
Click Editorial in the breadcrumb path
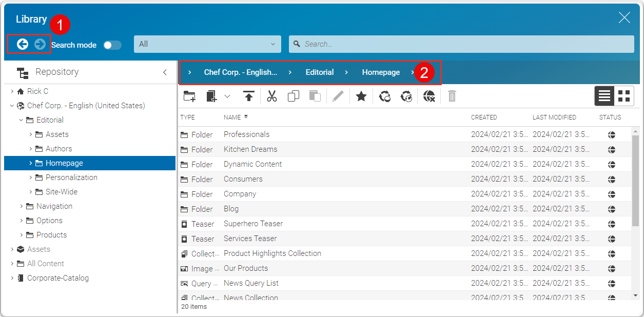(319, 72)
